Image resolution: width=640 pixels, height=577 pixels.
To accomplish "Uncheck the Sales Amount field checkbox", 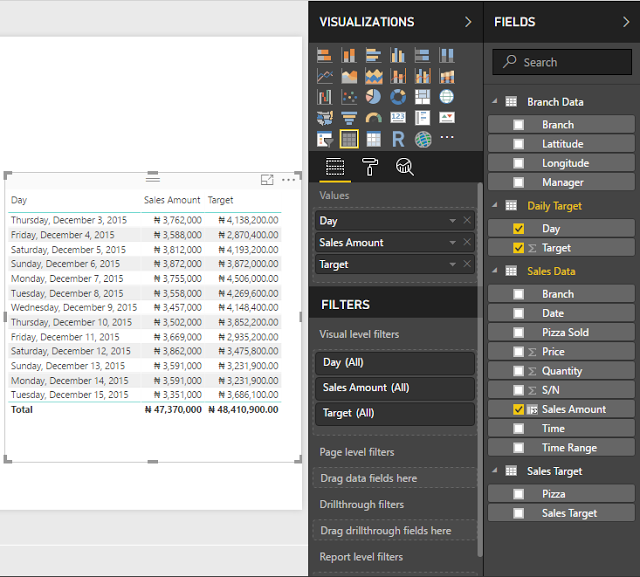I will tap(518, 409).
